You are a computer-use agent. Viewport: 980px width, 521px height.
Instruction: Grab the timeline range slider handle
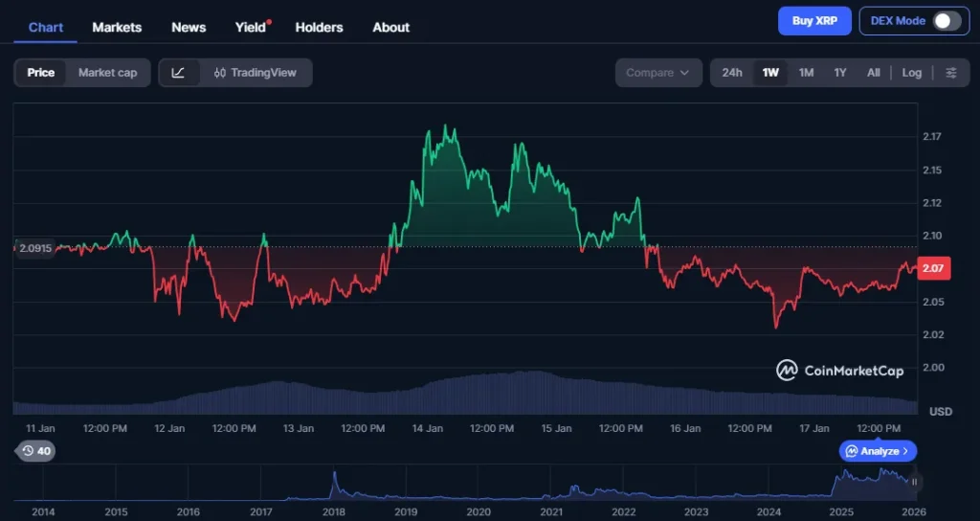915,482
